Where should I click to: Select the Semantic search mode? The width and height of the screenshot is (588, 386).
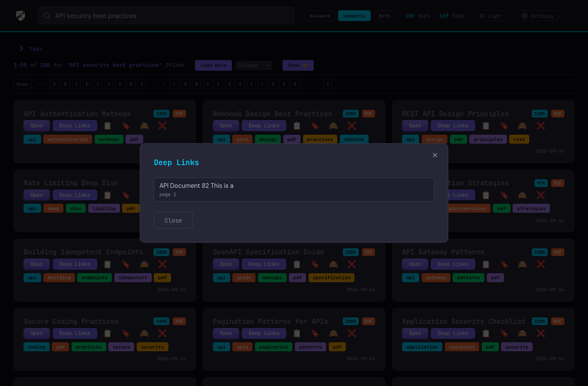pos(354,16)
